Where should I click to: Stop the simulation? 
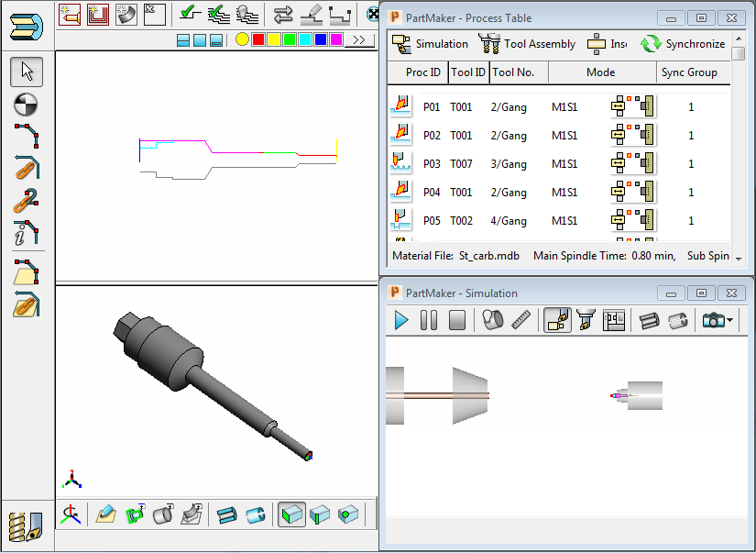click(456, 320)
